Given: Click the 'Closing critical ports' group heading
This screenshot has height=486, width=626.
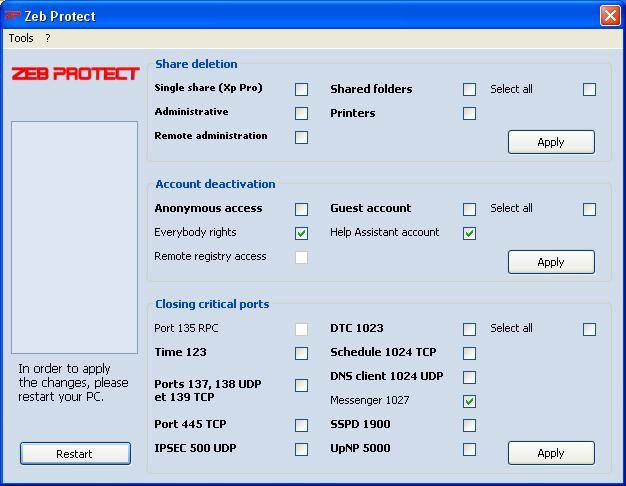Looking at the screenshot, I should coord(212,304).
